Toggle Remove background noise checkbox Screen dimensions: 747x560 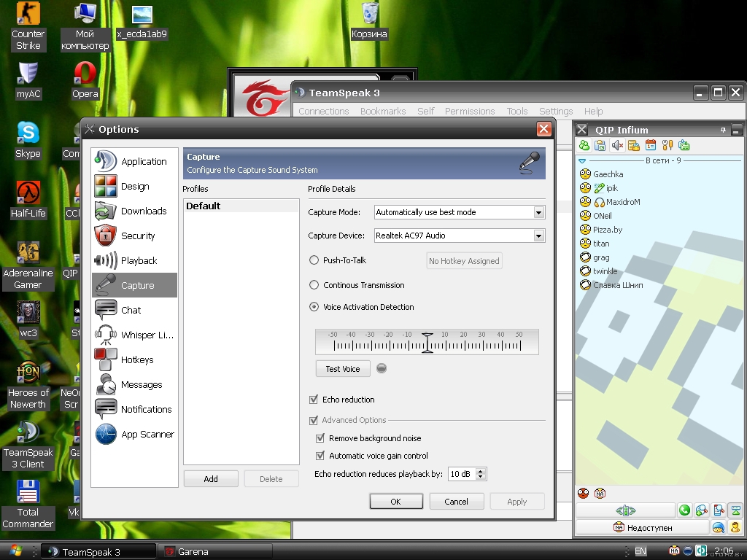320,438
